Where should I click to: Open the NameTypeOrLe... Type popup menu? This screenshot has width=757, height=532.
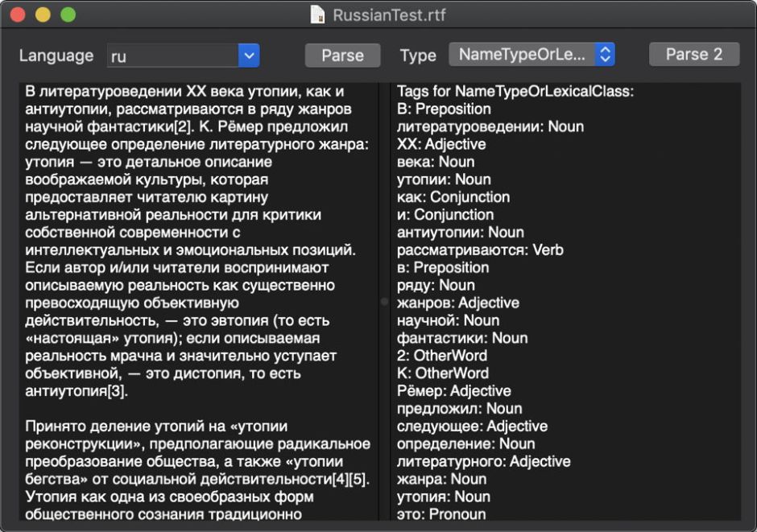pyautogui.click(x=532, y=55)
